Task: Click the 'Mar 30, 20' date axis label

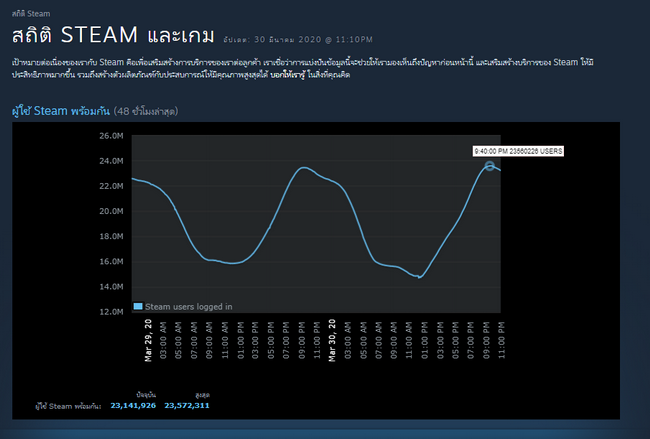Action: click(332, 340)
